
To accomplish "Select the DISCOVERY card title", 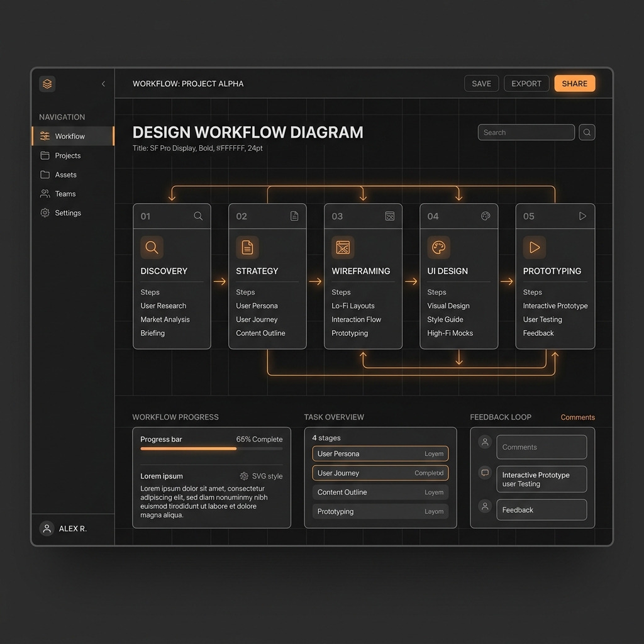I will click(x=164, y=271).
